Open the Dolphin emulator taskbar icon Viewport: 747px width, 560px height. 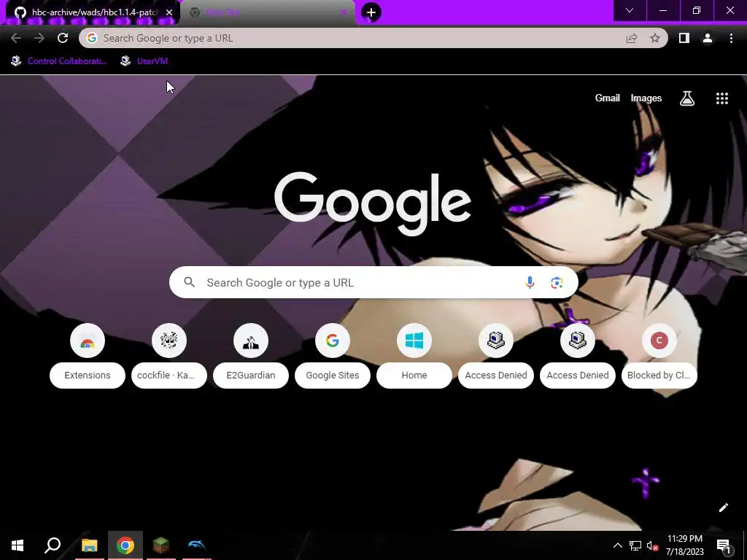tap(197, 545)
